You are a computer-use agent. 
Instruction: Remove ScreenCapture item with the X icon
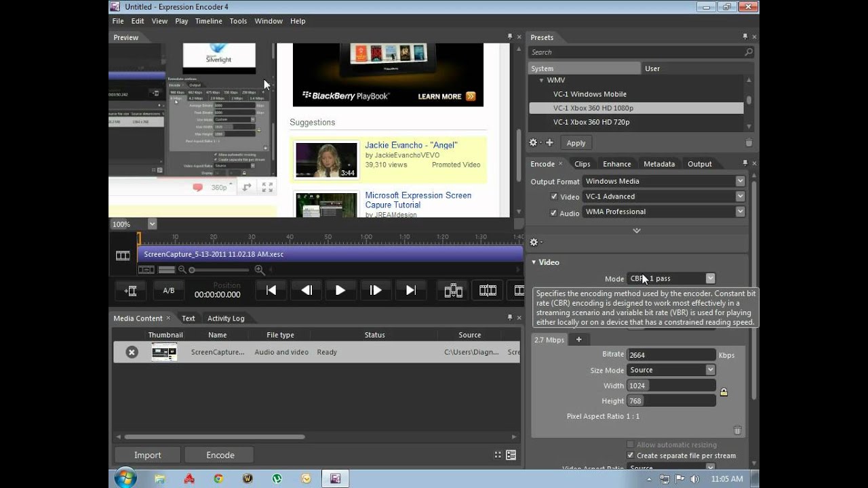click(132, 352)
